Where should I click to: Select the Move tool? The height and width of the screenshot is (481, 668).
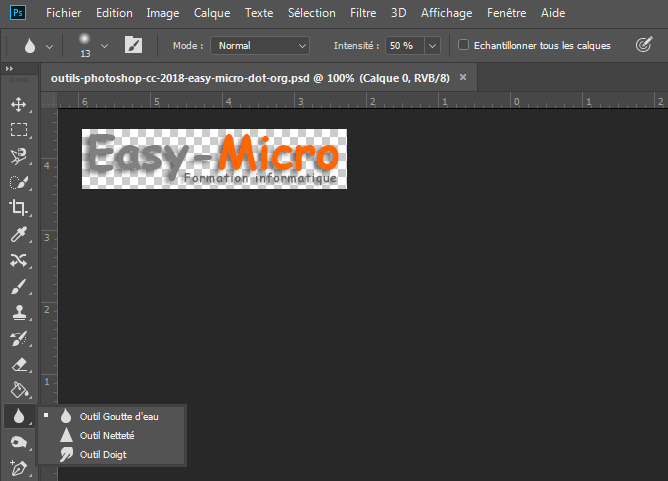(x=18, y=104)
